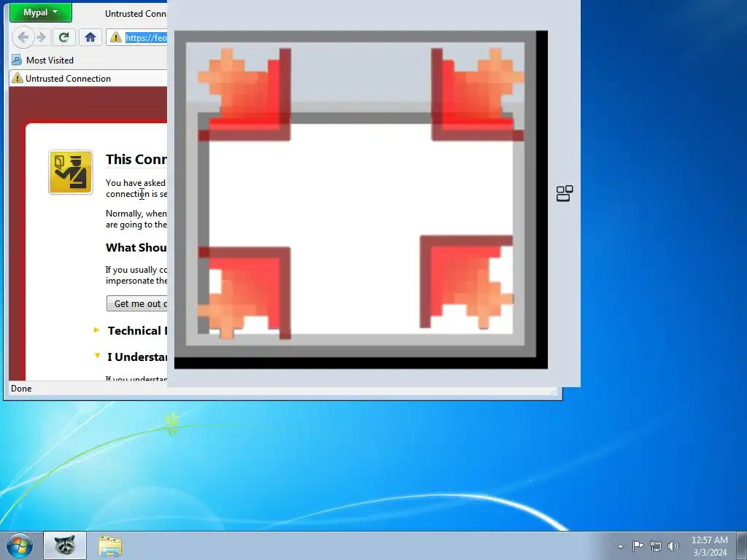Click the Mypal raccoon taskbar icon

tap(65, 545)
